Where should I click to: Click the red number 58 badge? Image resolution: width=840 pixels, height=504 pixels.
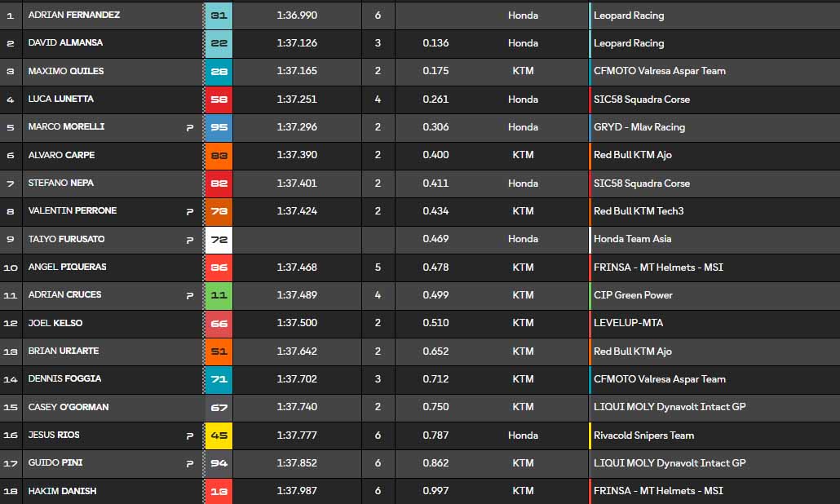coord(219,99)
